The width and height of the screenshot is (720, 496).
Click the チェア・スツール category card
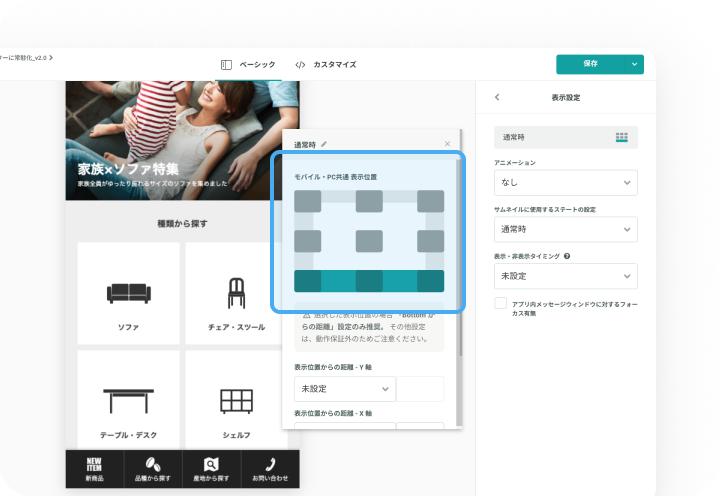[x=236, y=293]
